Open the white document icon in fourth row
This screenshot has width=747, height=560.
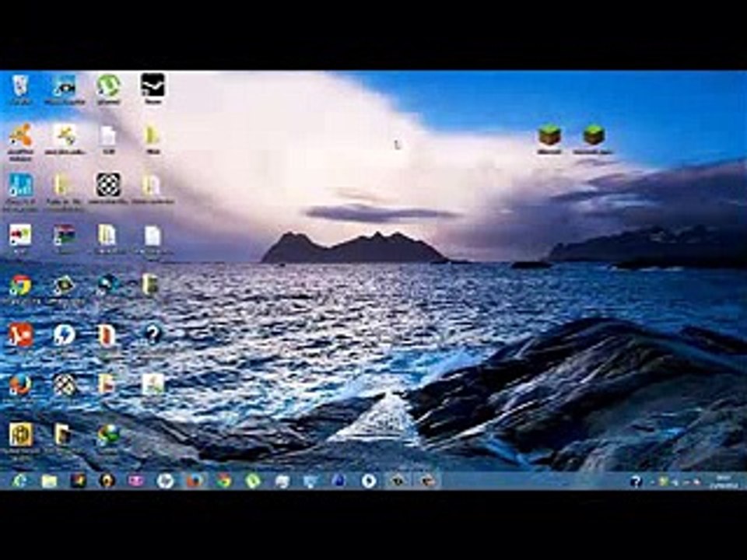153,236
